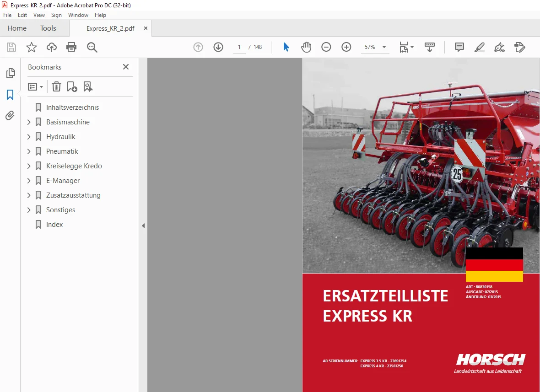Select the E-Manager bookmark label
Screen dimensions: 540x392
[x=63, y=181]
